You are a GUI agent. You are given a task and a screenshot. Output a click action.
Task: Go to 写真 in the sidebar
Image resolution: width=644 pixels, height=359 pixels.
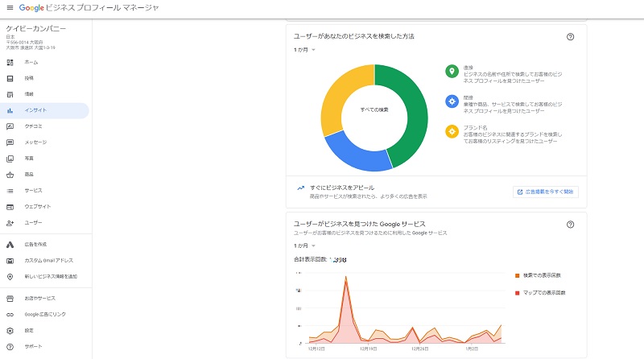click(x=46, y=159)
